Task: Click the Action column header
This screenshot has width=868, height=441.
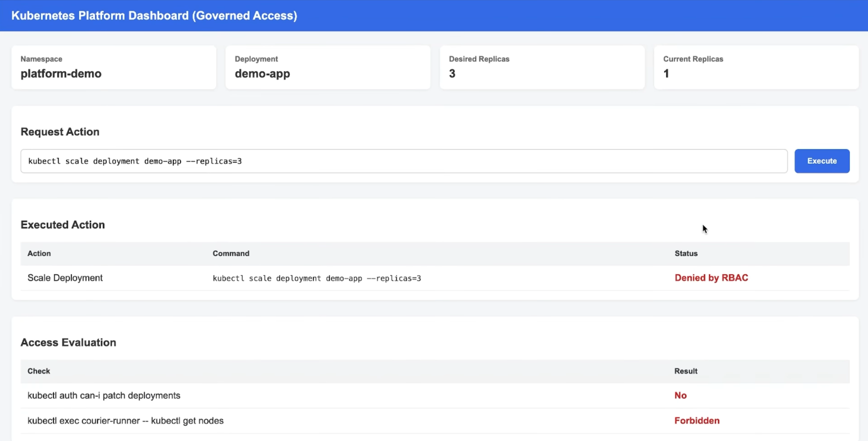Action: [x=39, y=254]
